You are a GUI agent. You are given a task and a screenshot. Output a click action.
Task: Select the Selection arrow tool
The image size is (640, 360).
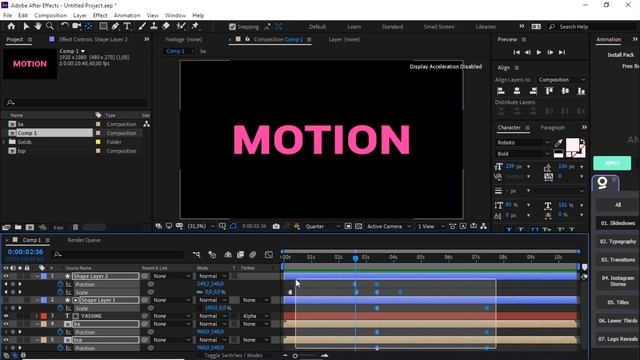(26, 26)
